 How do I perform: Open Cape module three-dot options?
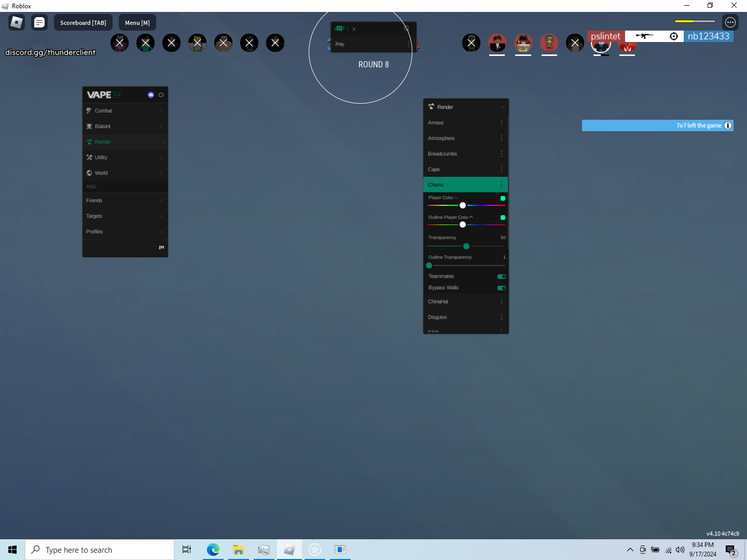point(501,169)
